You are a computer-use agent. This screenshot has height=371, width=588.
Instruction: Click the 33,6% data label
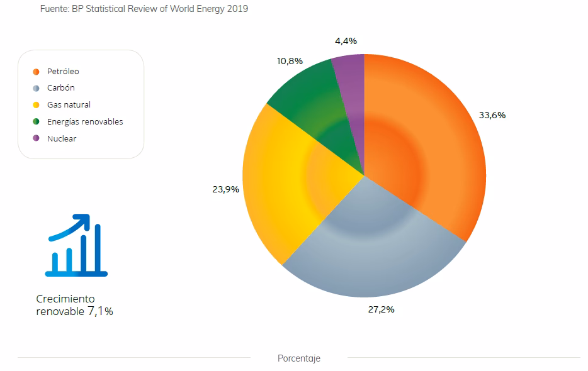(492, 115)
